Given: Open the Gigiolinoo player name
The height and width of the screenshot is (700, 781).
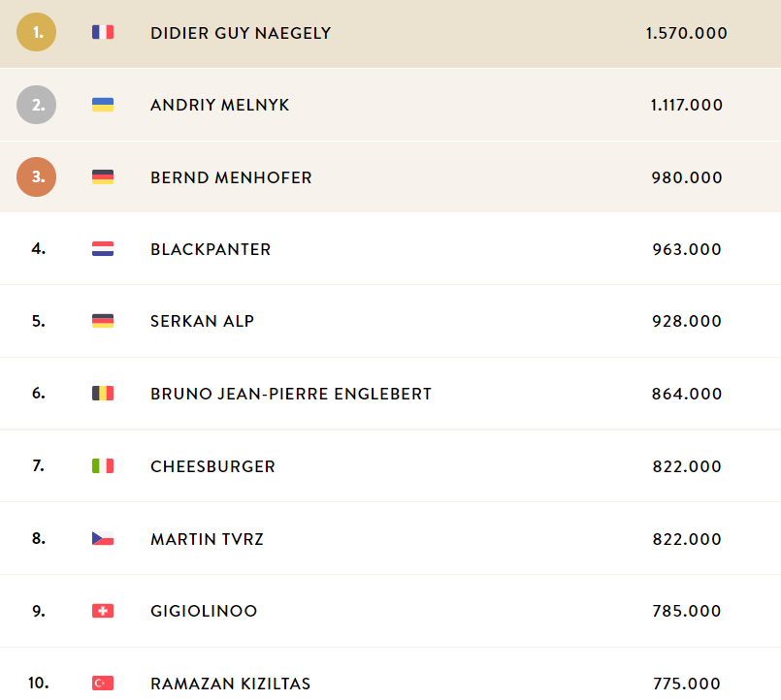Looking at the screenshot, I should [x=204, y=611].
